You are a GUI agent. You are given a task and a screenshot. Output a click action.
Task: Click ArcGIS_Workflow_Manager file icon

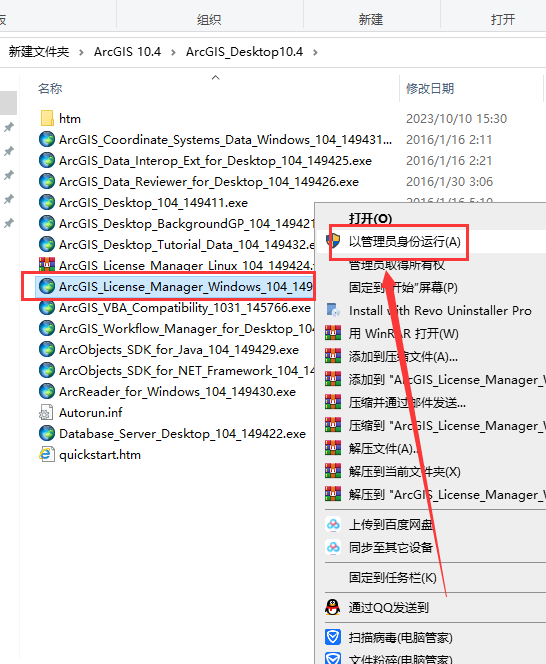click(47, 328)
